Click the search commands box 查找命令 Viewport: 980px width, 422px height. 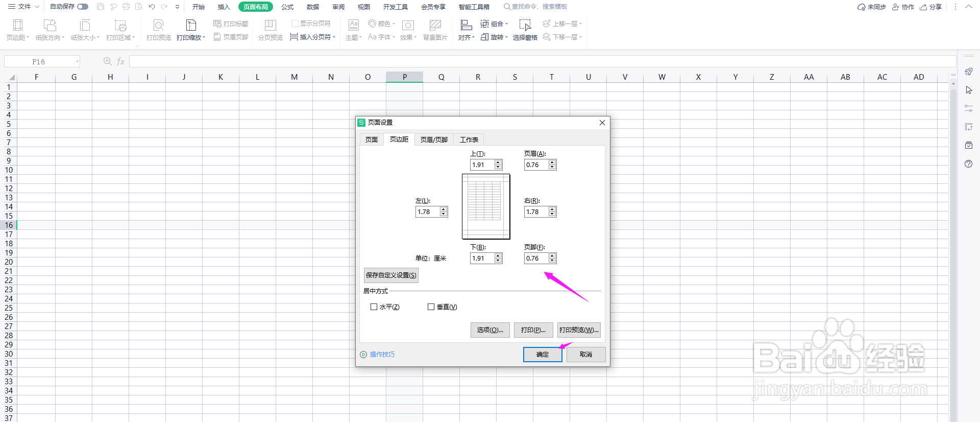pyautogui.click(x=536, y=7)
